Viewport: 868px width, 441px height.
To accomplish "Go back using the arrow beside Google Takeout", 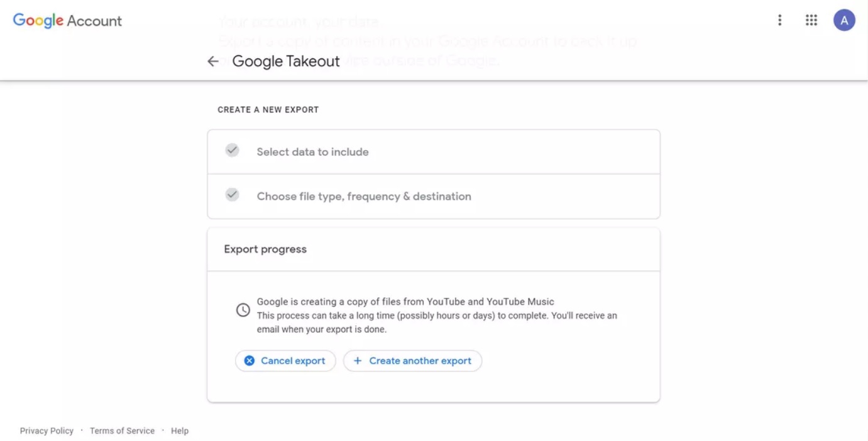I will coord(213,61).
